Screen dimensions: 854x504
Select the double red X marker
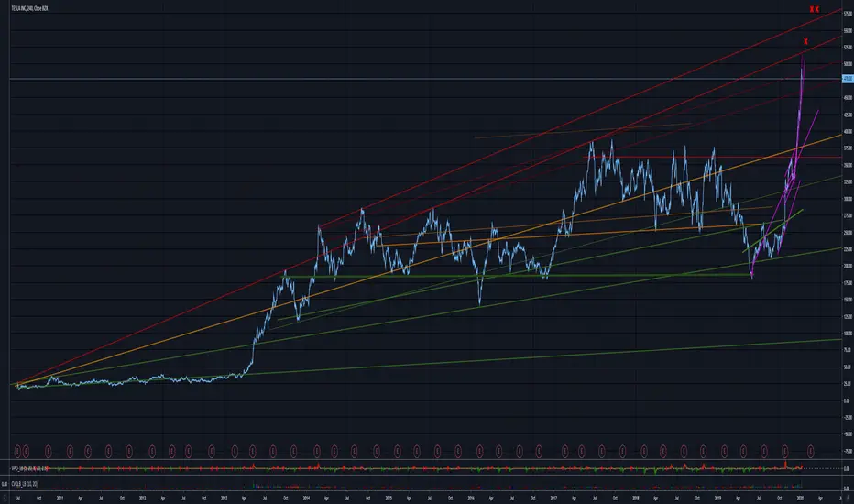tap(815, 9)
